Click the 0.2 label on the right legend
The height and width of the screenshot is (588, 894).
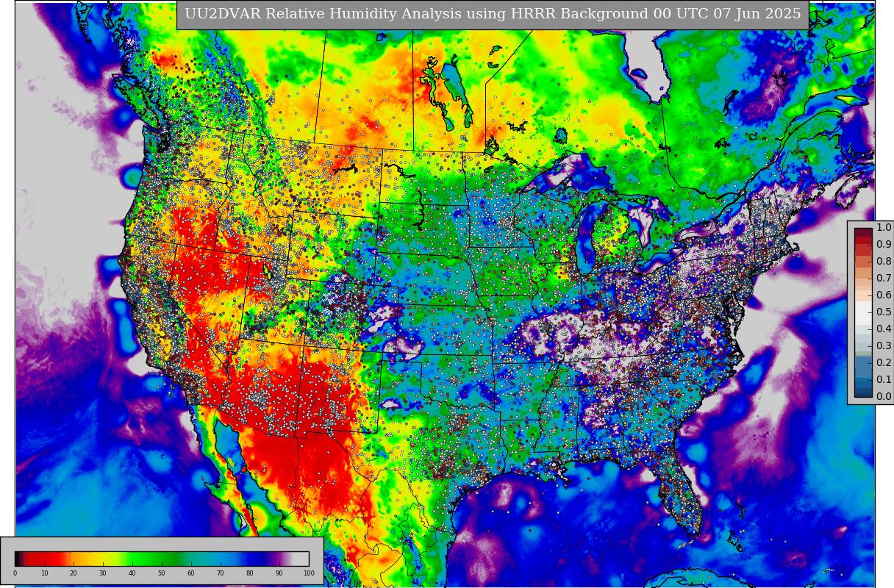coord(884,362)
